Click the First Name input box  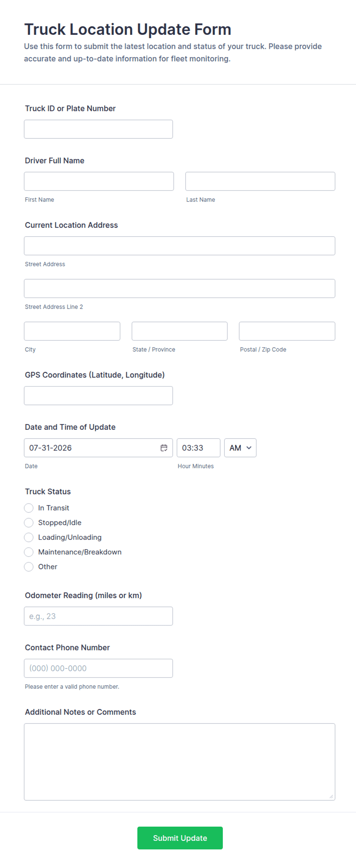[x=99, y=181]
